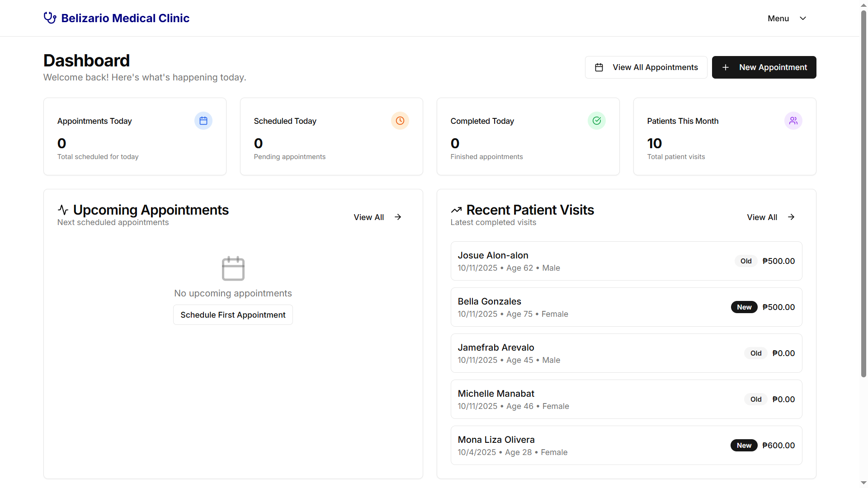The image size is (868, 488).
Task: Click the New badge on Bella Gonzales
Action: (x=744, y=307)
